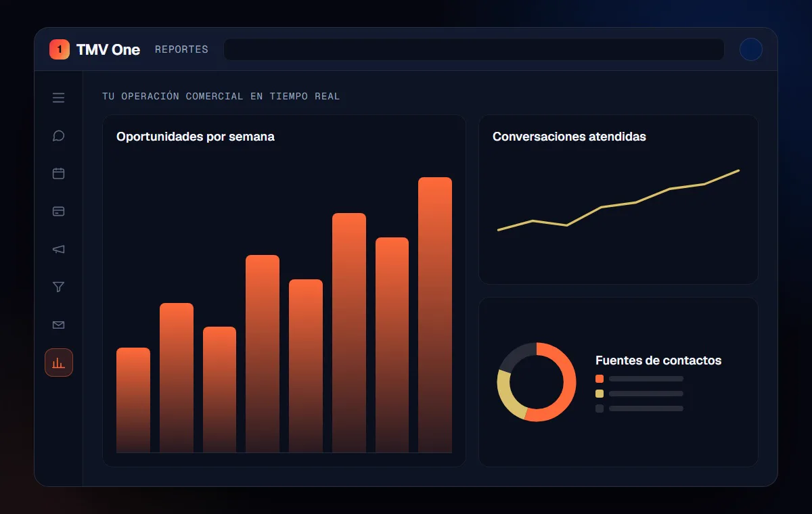The height and width of the screenshot is (514, 812).
Task: Click the shortest bar in Oportunidades chart
Action: (x=133, y=400)
